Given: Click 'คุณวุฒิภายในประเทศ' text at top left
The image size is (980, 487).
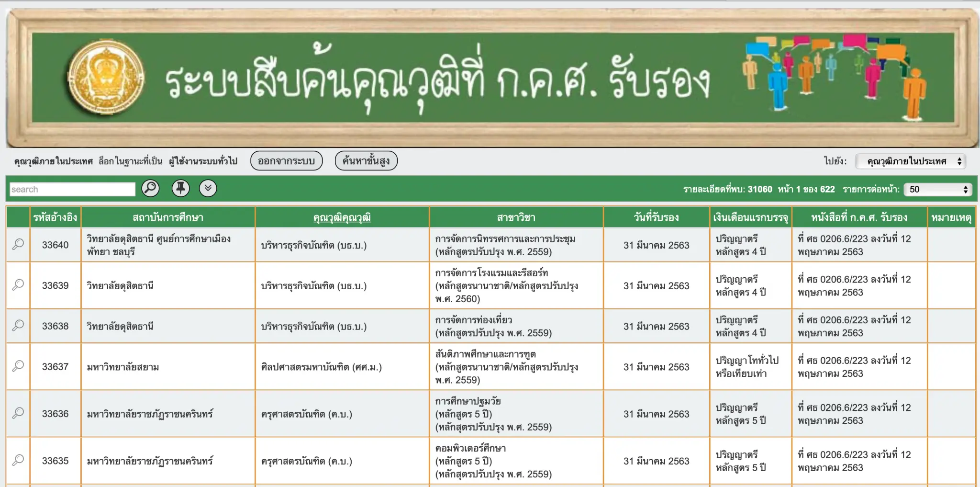Looking at the screenshot, I should point(53,161).
